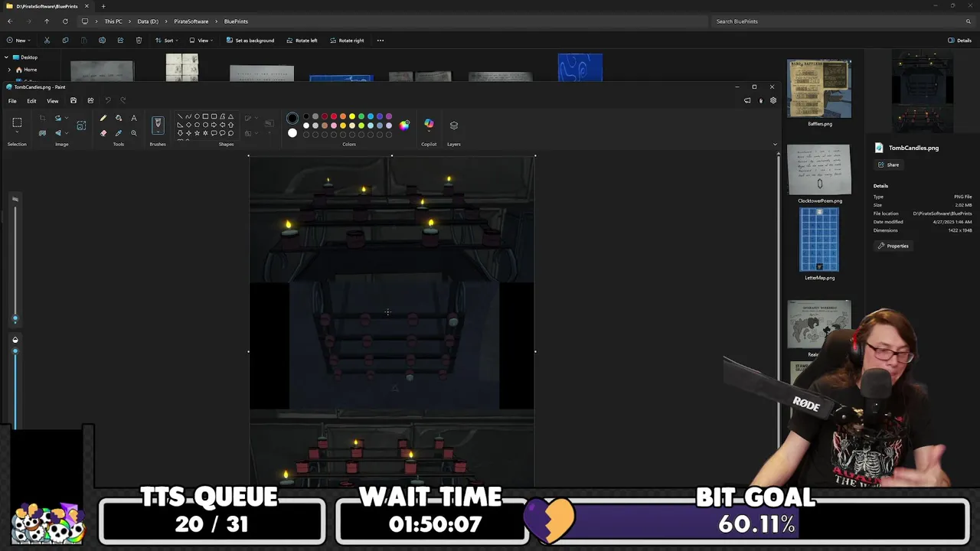
Task: Toggle the Details pane in File Explorer
Action: point(960,41)
